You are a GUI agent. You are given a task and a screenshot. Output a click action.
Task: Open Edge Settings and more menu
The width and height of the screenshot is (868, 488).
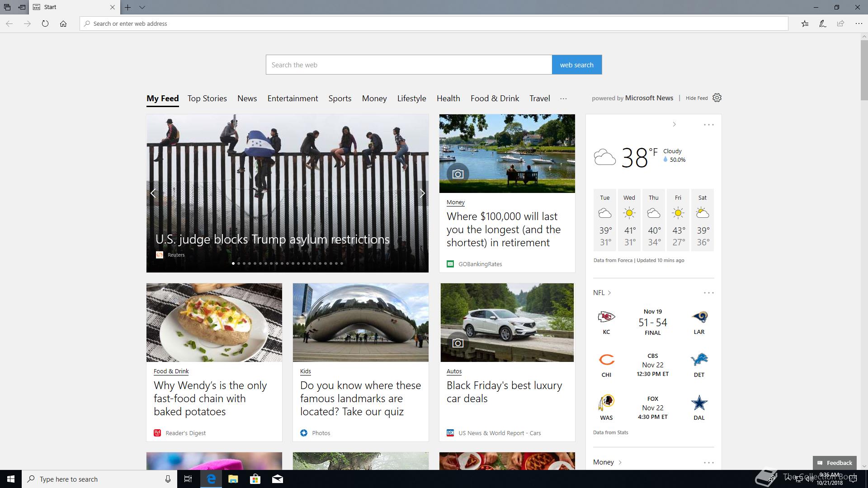[x=859, y=23]
